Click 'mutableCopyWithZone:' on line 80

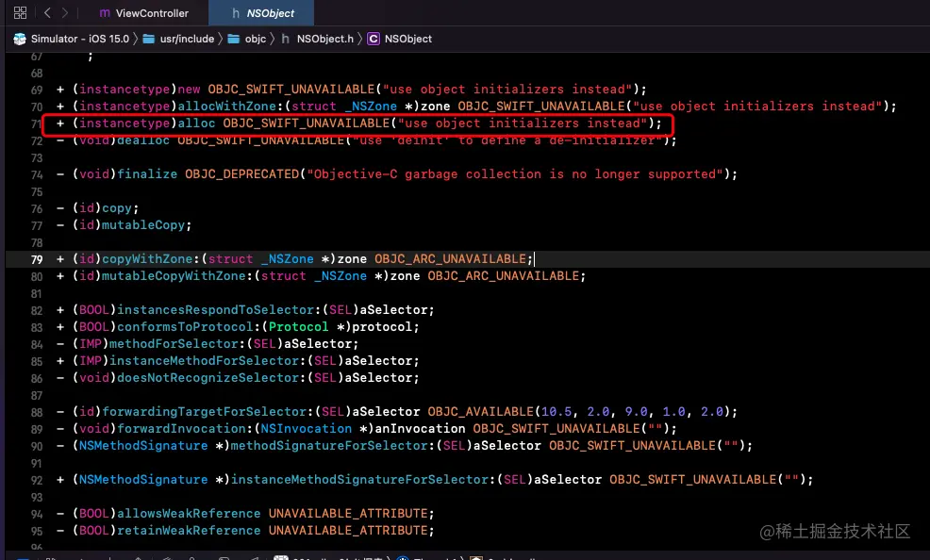point(178,276)
